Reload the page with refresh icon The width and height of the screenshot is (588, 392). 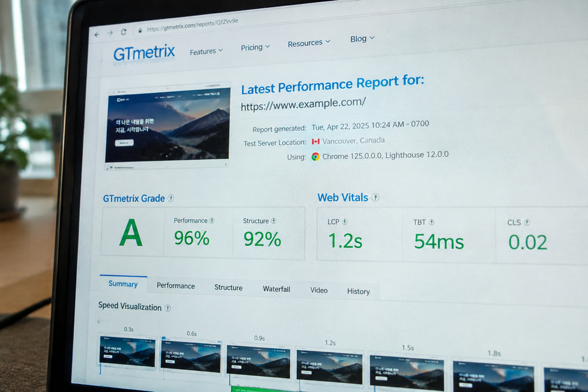click(123, 32)
